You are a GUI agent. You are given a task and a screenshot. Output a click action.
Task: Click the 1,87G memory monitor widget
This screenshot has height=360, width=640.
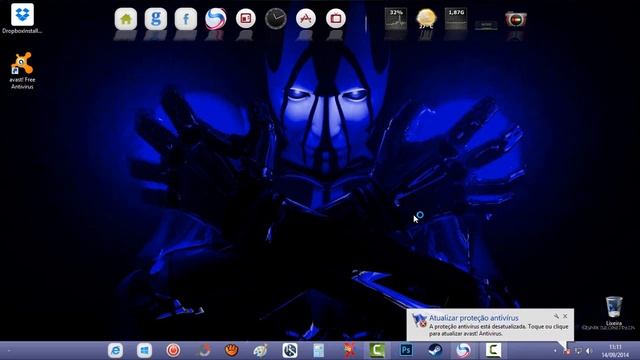point(456,19)
